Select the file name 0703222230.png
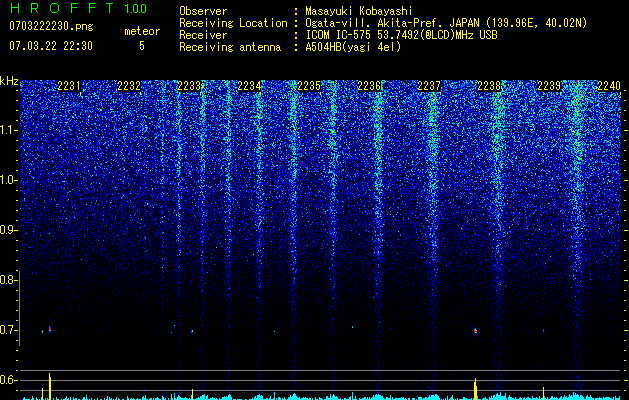Image resolution: width=629 pixels, height=400 pixels. point(51,26)
